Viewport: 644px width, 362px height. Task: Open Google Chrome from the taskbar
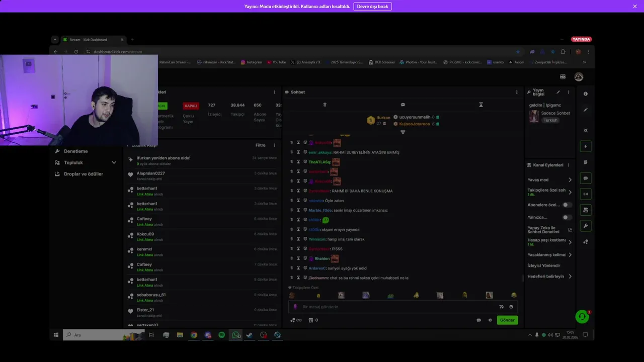[x=194, y=335]
